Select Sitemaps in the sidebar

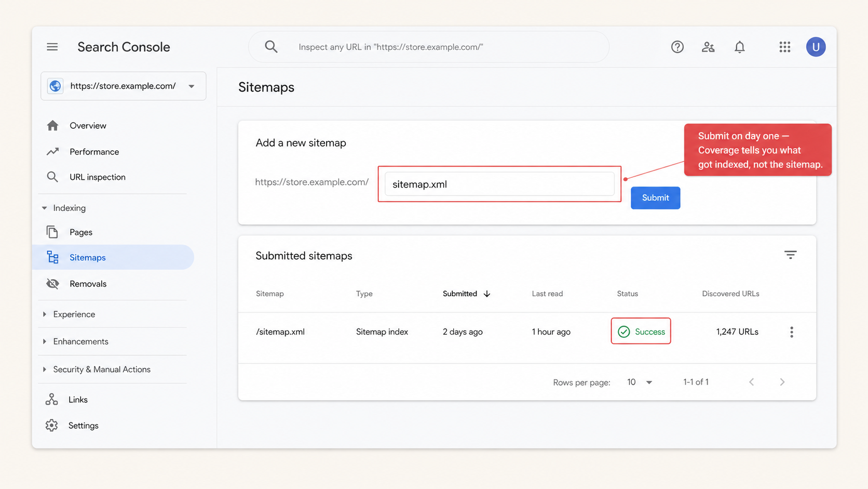(87, 257)
